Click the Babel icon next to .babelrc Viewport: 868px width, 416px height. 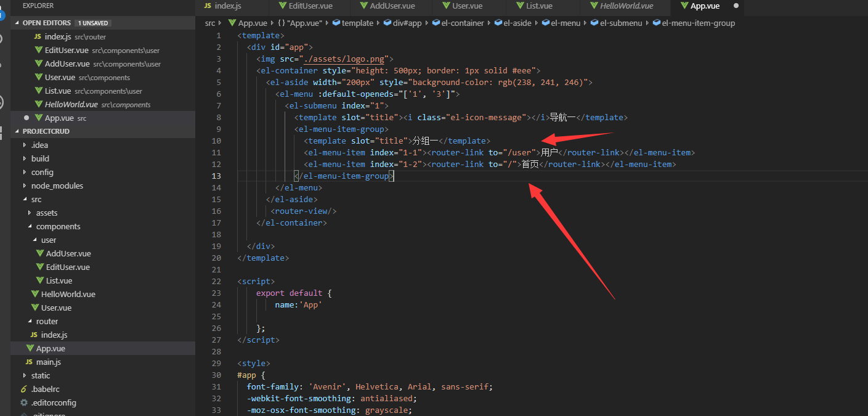24,389
